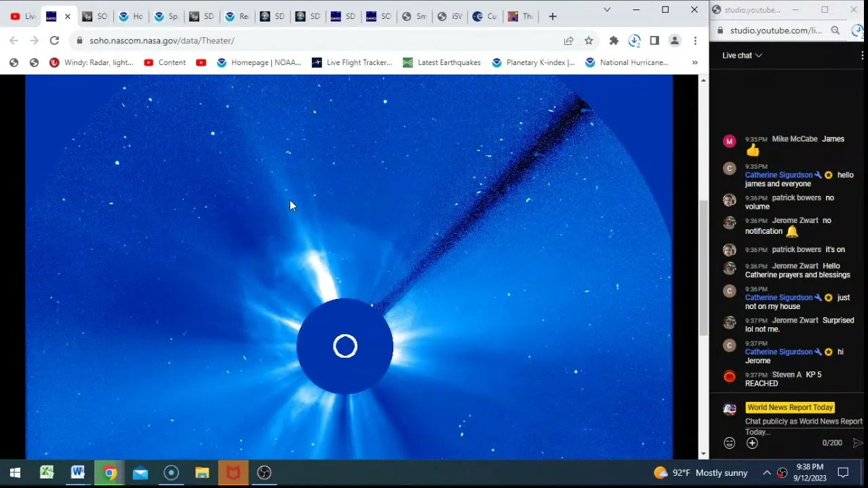
Task: Reload the SOHO Theater page
Action: click(54, 41)
